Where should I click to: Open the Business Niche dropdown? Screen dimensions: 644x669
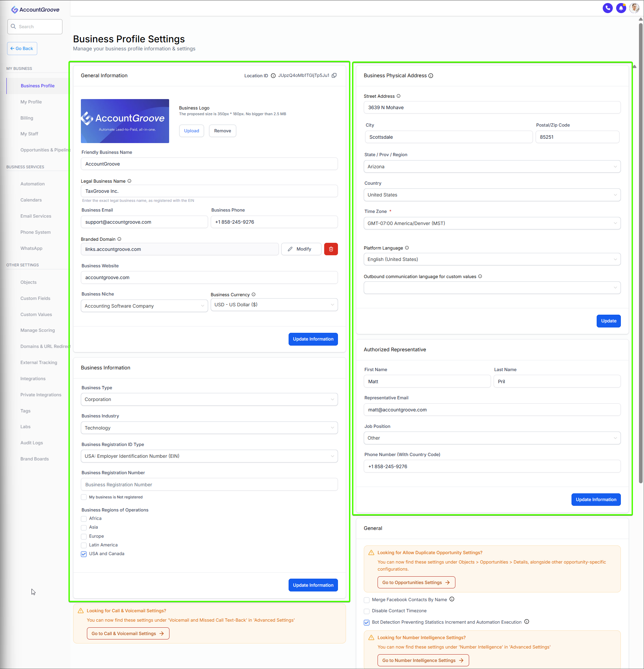(x=144, y=306)
